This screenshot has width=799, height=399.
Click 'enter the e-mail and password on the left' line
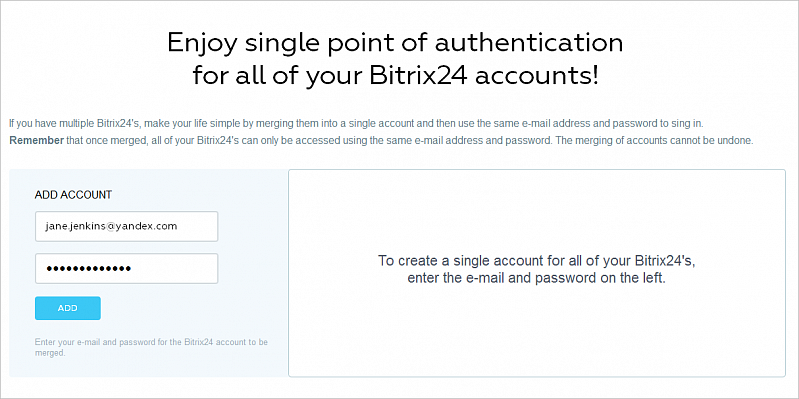pyautogui.click(x=537, y=279)
